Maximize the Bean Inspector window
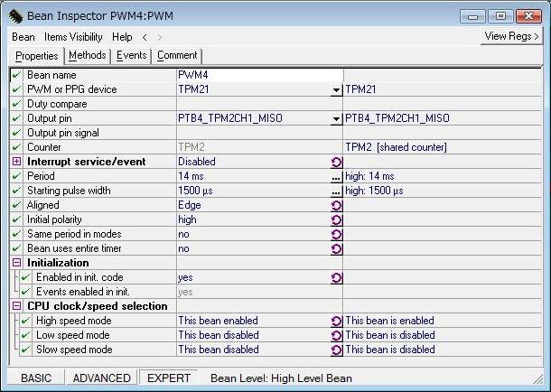 [500, 16]
